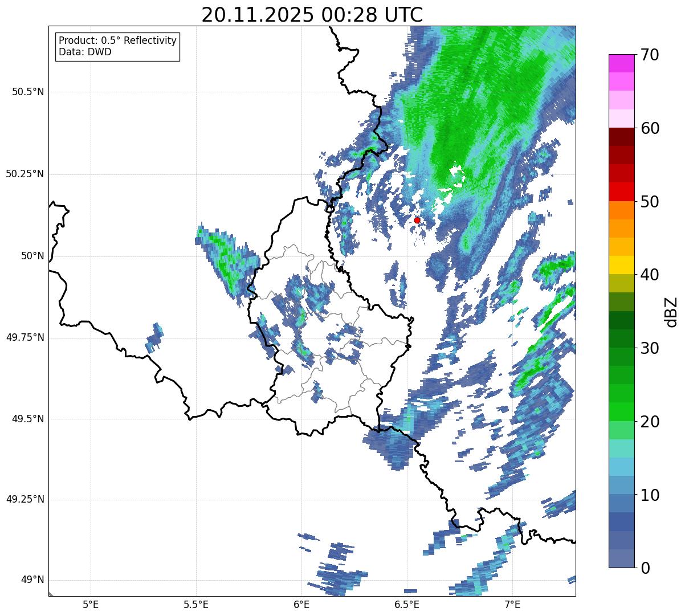Click the "50.25°N" latitude label

click(25, 174)
